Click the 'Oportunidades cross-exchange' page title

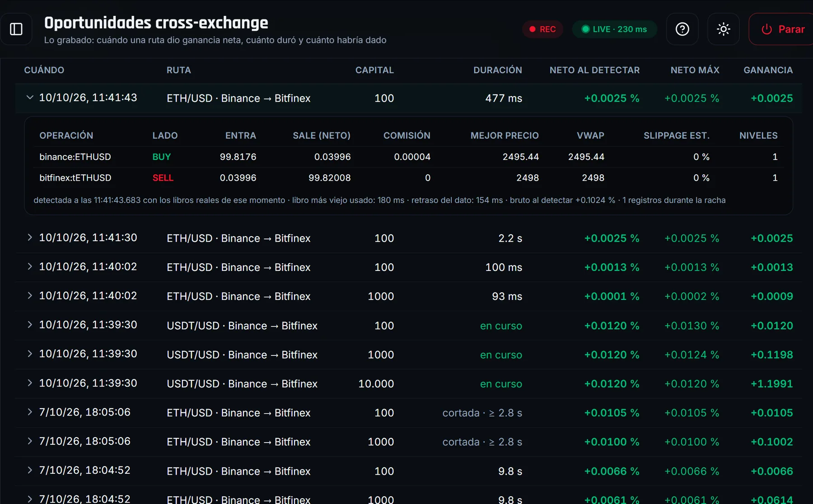(x=156, y=23)
